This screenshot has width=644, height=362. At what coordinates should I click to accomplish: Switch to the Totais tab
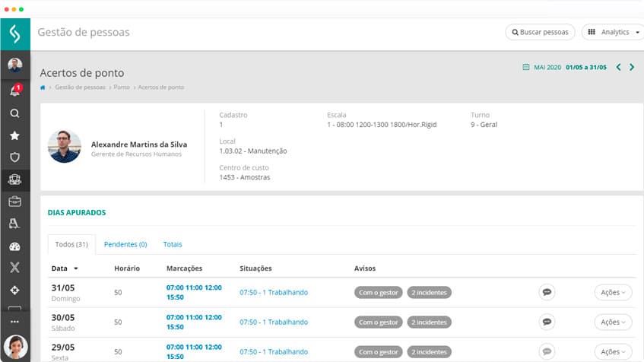(173, 244)
